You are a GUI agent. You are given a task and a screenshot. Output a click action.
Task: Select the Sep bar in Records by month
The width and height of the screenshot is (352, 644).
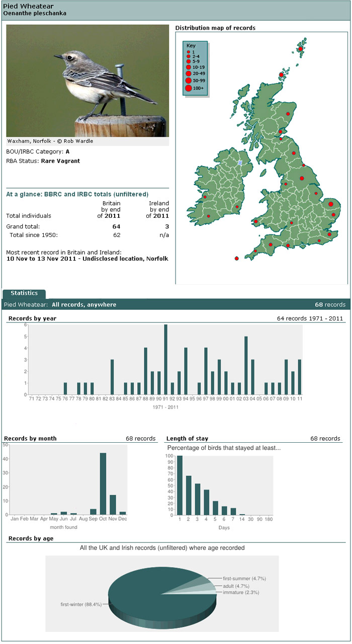pos(93,512)
